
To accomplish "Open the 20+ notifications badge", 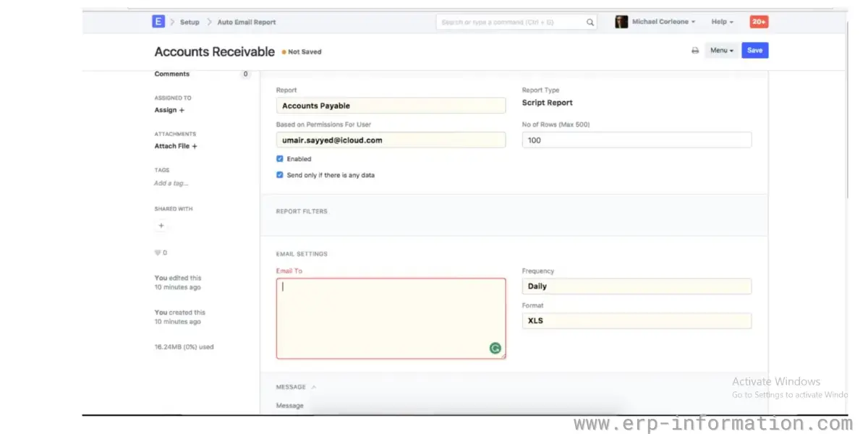I will click(x=759, y=22).
